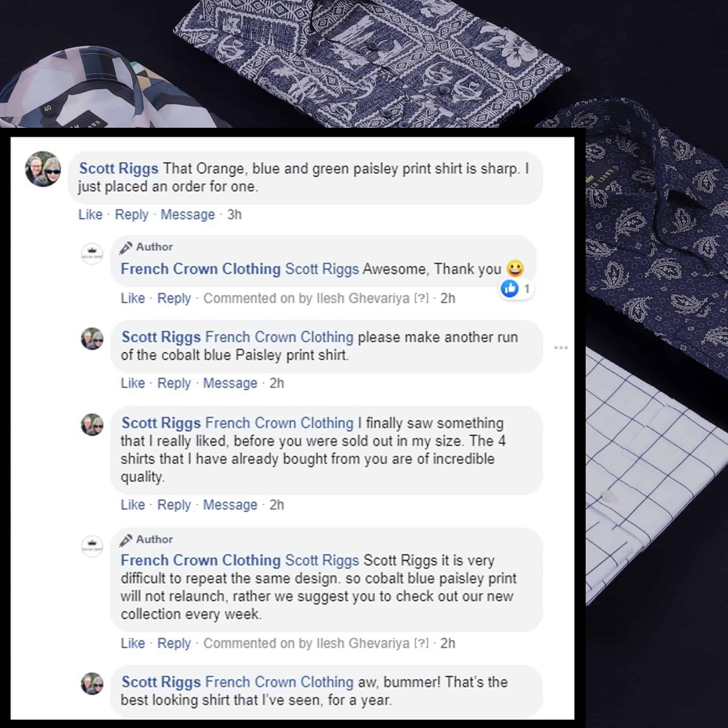Image resolution: width=728 pixels, height=728 pixels.
Task: Click Scott Riggs' large profile picture
Action: (43, 169)
